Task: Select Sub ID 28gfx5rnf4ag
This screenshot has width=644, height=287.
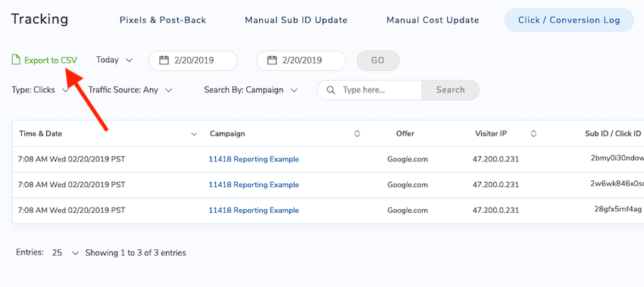Action: click(x=617, y=210)
